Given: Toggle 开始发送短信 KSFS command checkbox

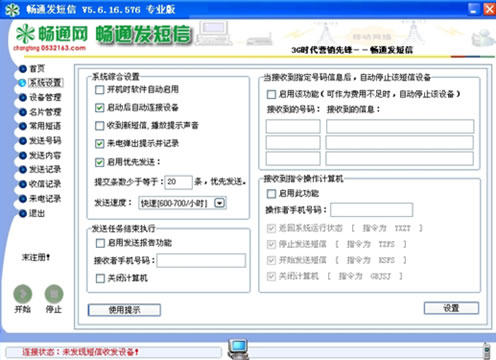Looking at the screenshot, I should coord(271,260).
